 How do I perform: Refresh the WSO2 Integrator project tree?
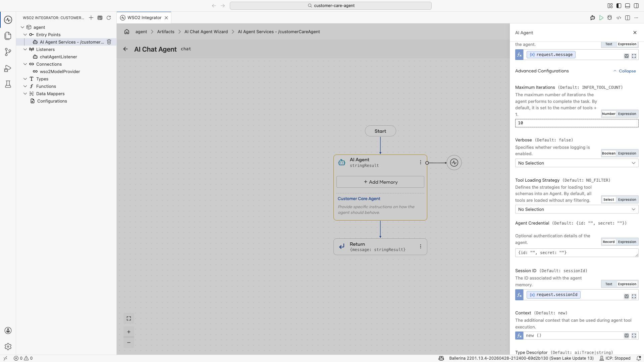[109, 18]
